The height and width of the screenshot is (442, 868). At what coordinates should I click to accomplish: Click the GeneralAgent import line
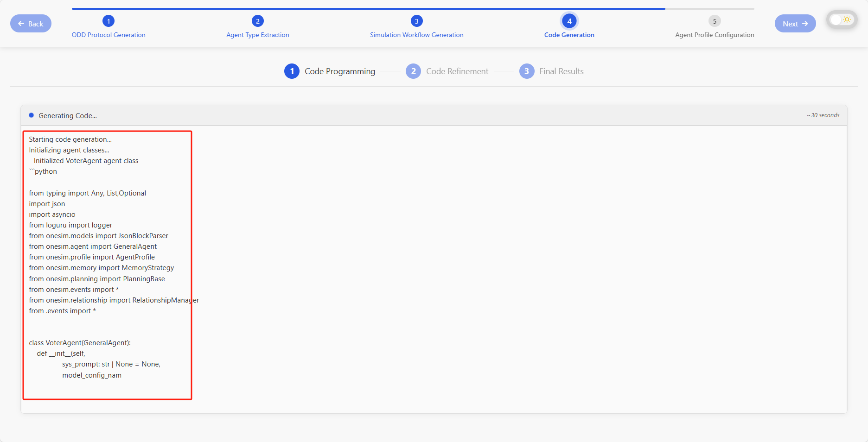(x=93, y=246)
